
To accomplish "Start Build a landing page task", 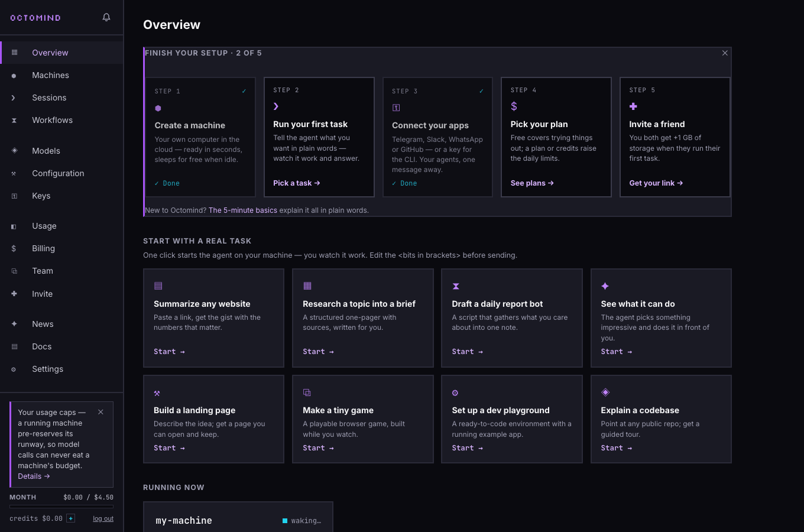I will tap(169, 448).
